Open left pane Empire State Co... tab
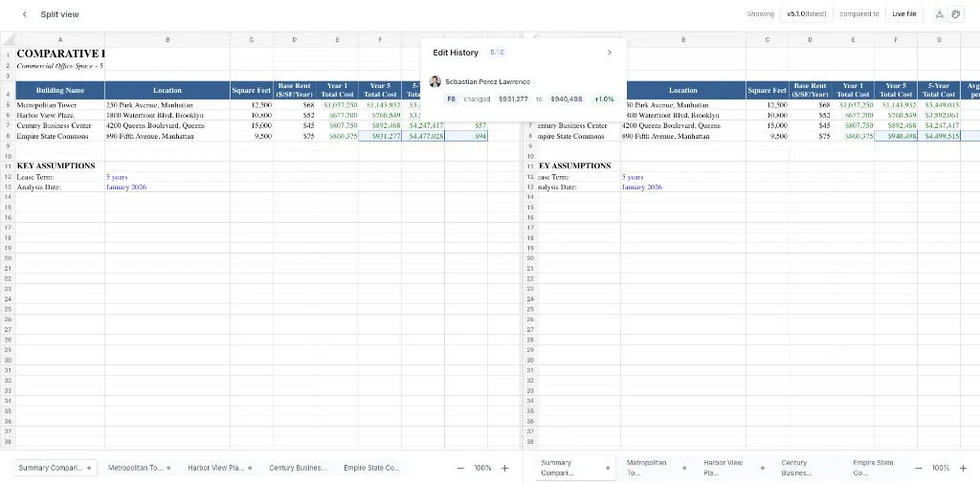The image size is (980, 484). tap(372, 467)
